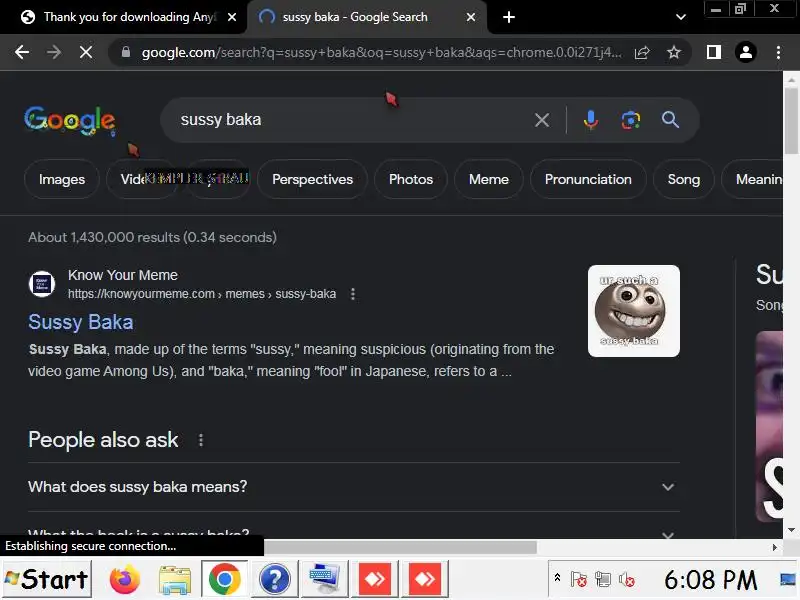View site information via lock icon

click(x=126, y=52)
